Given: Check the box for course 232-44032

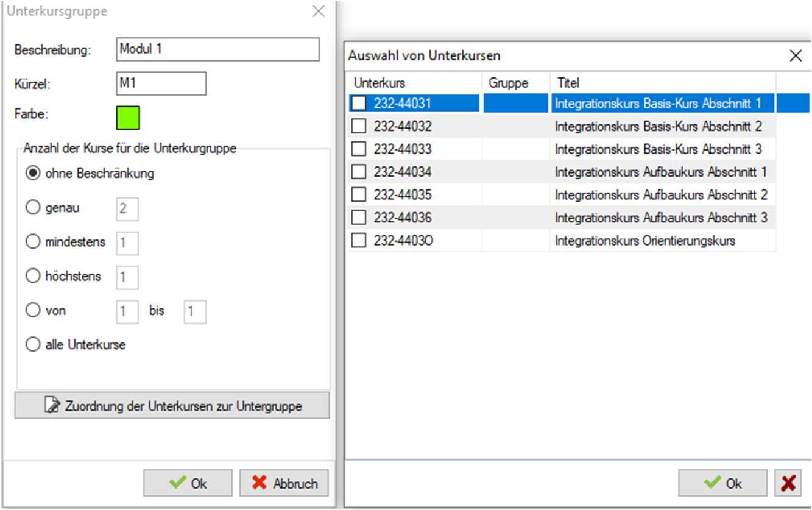Looking at the screenshot, I should pyautogui.click(x=359, y=126).
